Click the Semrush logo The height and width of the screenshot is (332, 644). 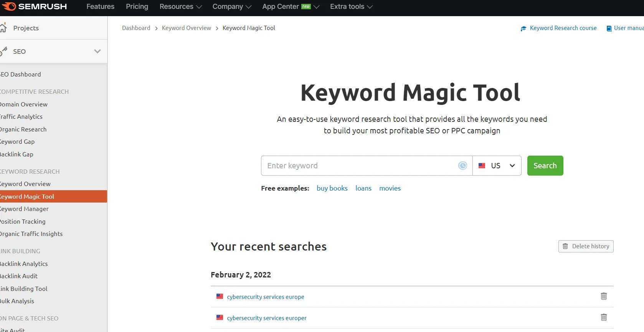click(34, 7)
